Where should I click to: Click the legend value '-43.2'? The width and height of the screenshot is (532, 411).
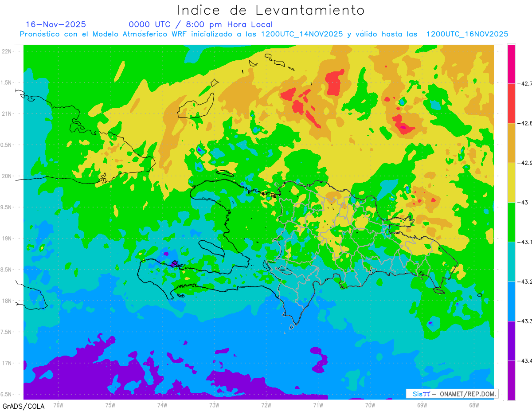point(524,282)
